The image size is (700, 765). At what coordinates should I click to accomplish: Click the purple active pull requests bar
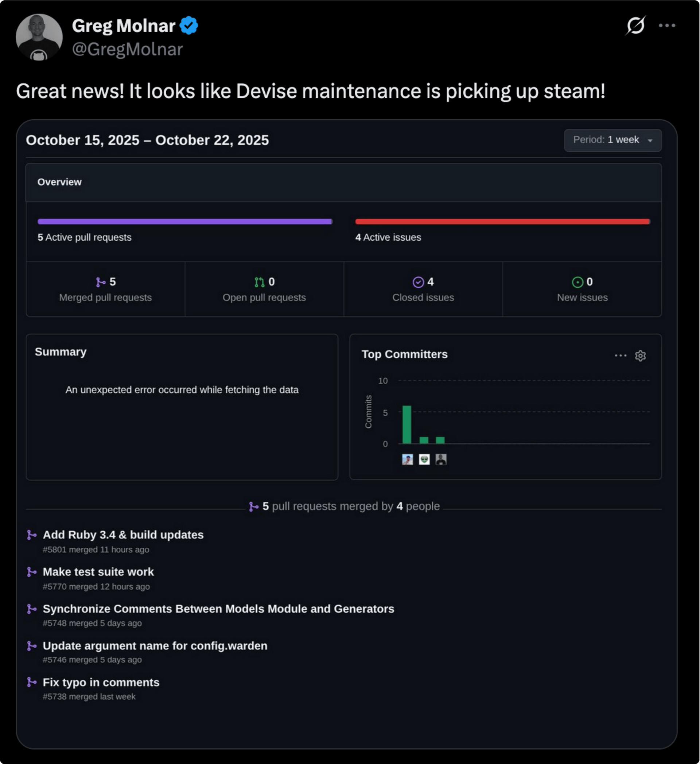185,222
